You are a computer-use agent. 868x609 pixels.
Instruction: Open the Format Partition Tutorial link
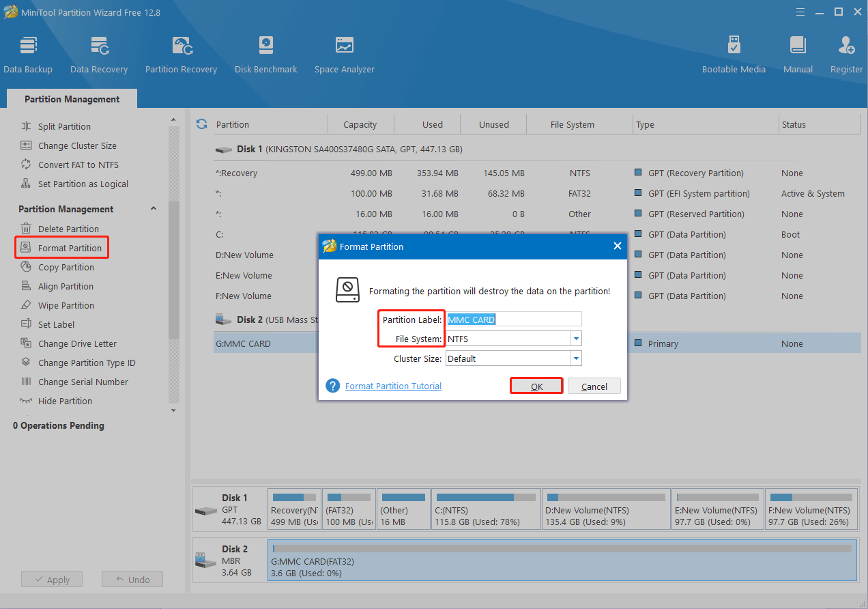(393, 385)
